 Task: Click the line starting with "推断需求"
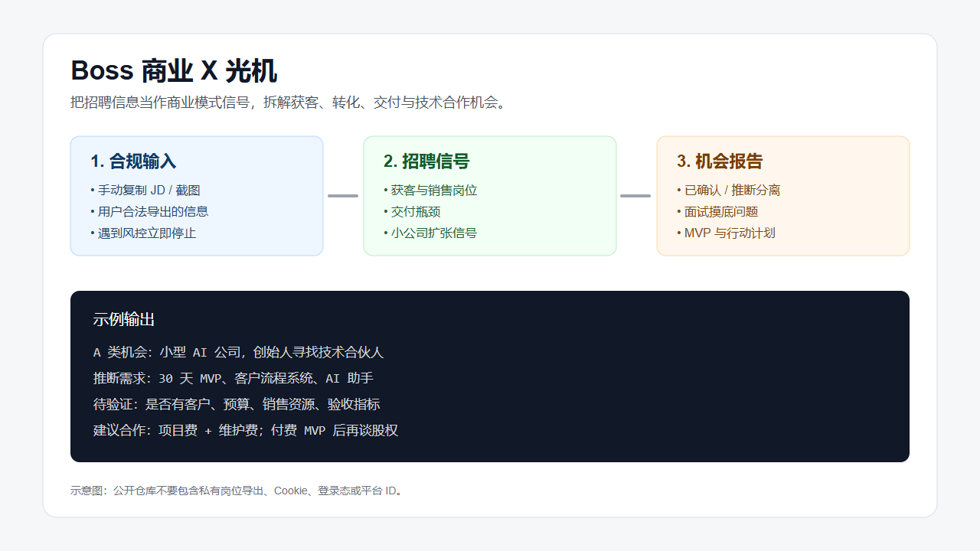click(234, 379)
